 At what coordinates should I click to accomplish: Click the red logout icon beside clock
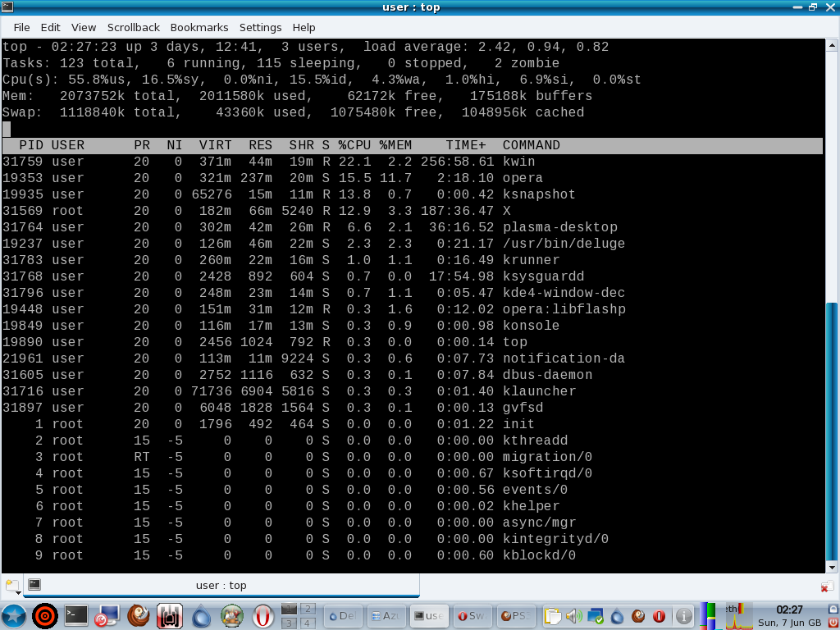[833, 623]
